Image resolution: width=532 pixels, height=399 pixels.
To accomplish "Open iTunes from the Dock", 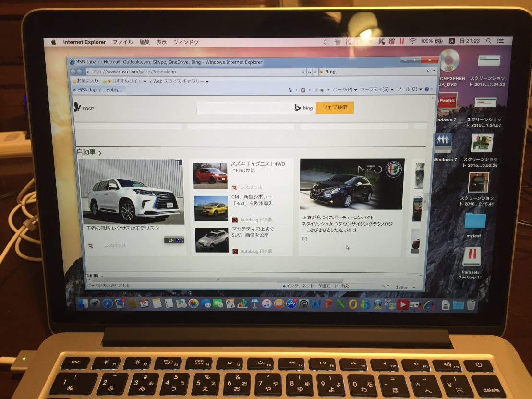I will point(266,303).
